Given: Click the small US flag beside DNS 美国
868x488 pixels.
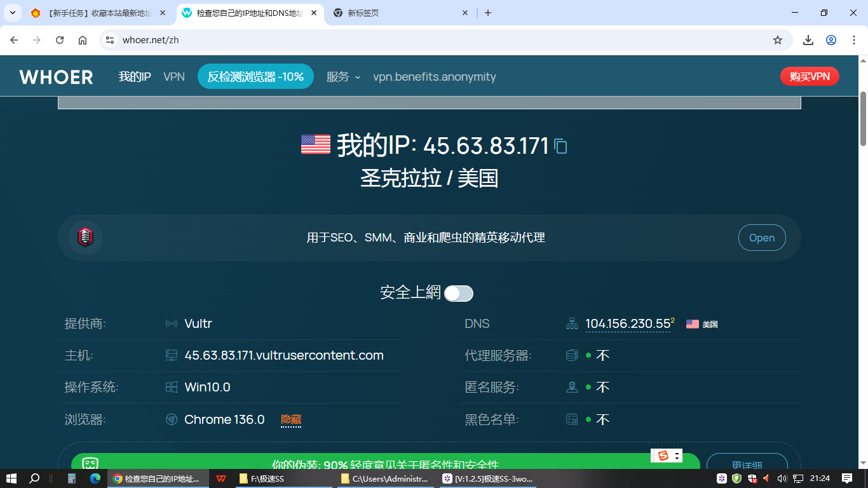Looking at the screenshot, I should pos(693,324).
